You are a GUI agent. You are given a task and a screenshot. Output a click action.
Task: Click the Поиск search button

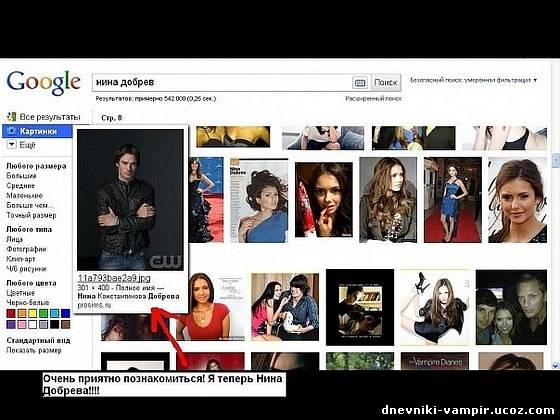coord(386,82)
